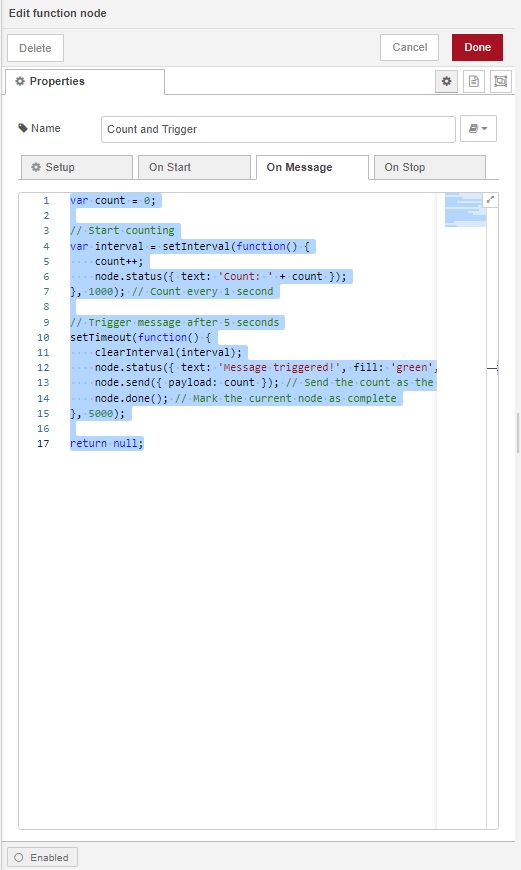Click the Done button
The image size is (521, 870).
[x=477, y=47]
